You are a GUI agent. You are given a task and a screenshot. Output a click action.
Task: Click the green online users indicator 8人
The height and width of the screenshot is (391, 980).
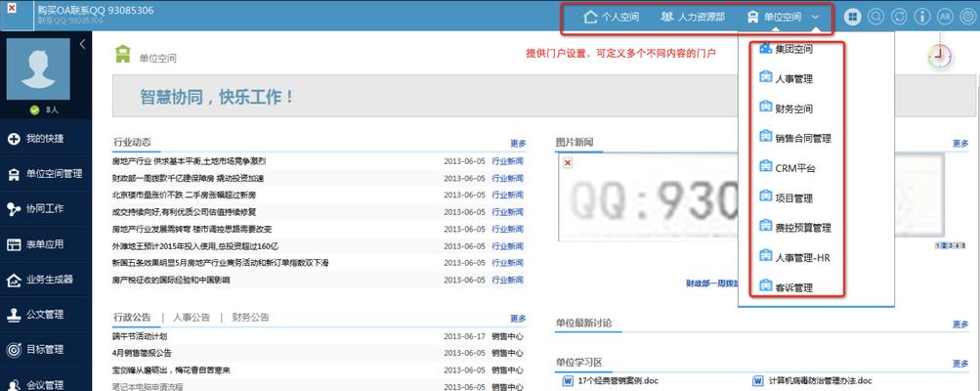point(44,110)
